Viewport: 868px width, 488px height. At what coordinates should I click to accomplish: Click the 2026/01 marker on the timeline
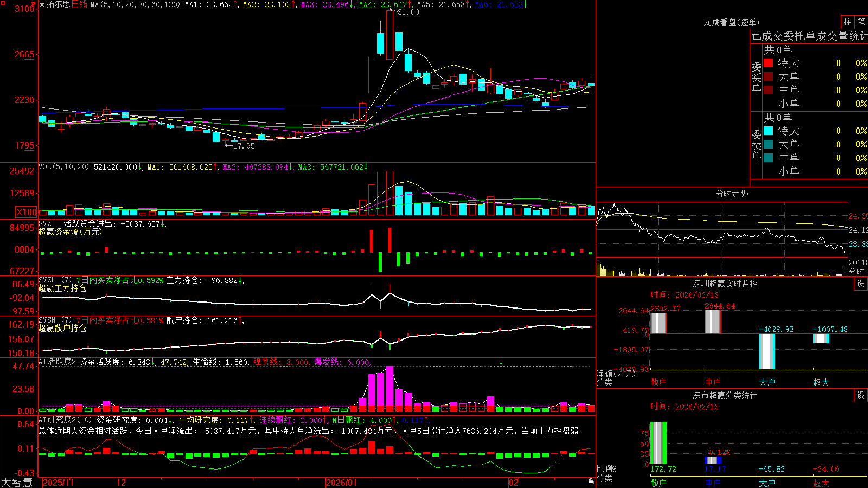(341, 483)
